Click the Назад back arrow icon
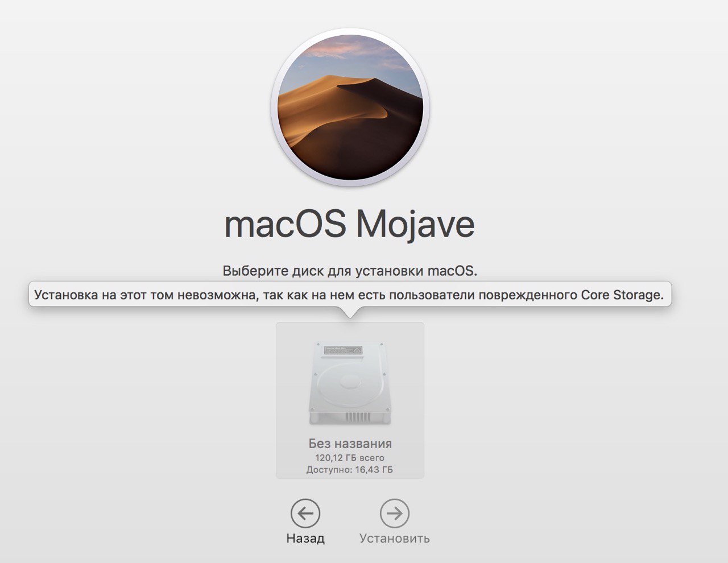The image size is (728, 563). [305, 514]
